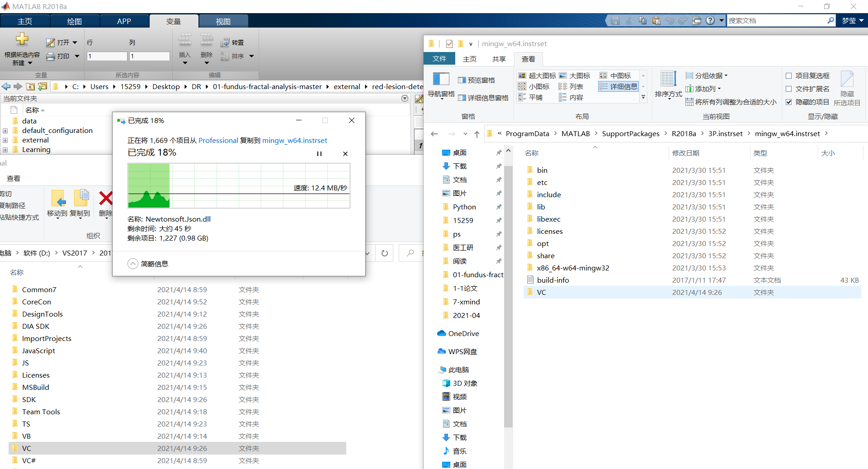Open the 打开 dropdown arrow in MATLAB

(75, 43)
